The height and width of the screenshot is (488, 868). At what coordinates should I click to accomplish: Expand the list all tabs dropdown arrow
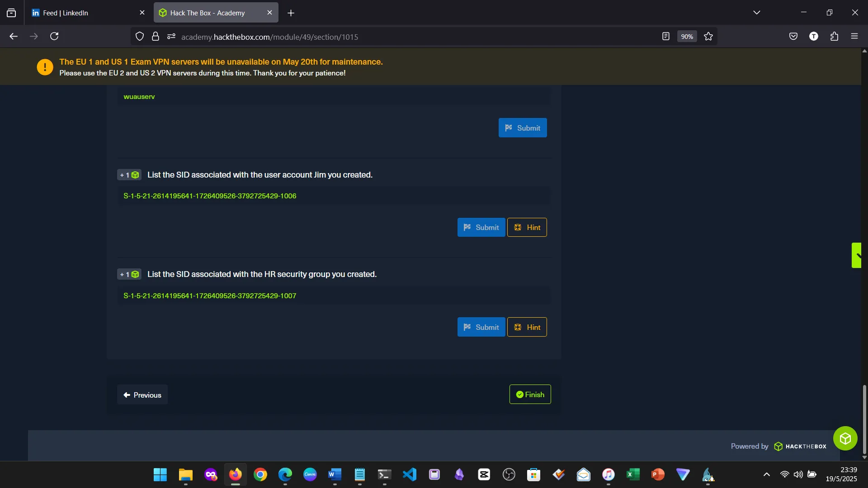(x=756, y=13)
